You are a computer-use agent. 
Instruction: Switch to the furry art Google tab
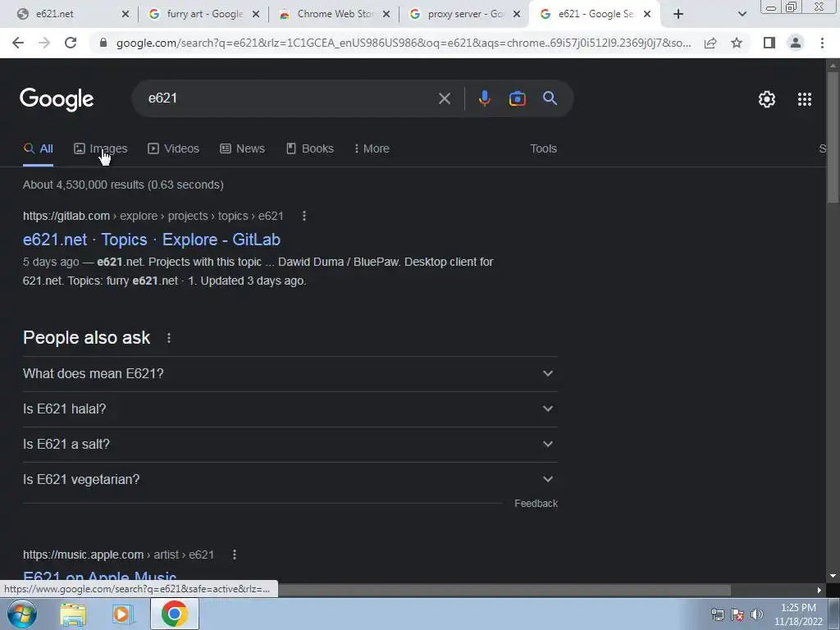(204, 14)
